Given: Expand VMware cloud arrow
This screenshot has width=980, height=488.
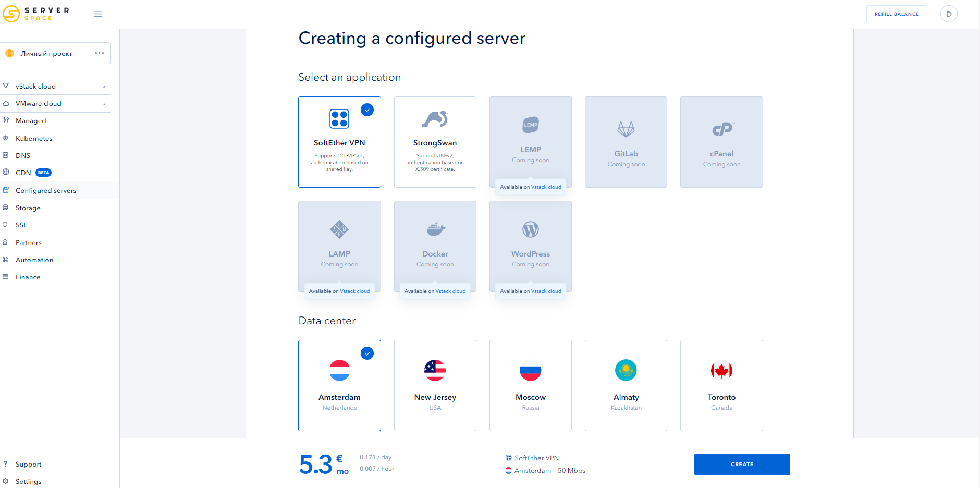Looking at the screenshot, I should [x=104, y=104].
